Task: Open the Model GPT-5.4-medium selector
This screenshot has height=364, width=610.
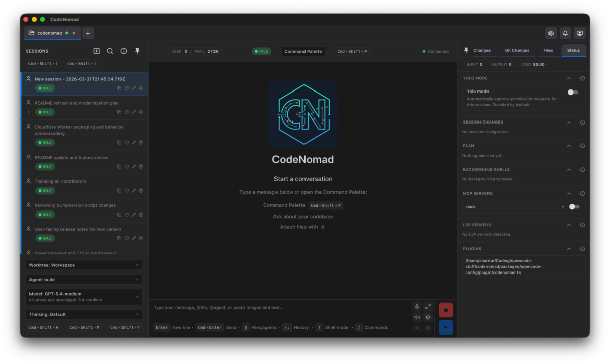Action: pos(84,297)
